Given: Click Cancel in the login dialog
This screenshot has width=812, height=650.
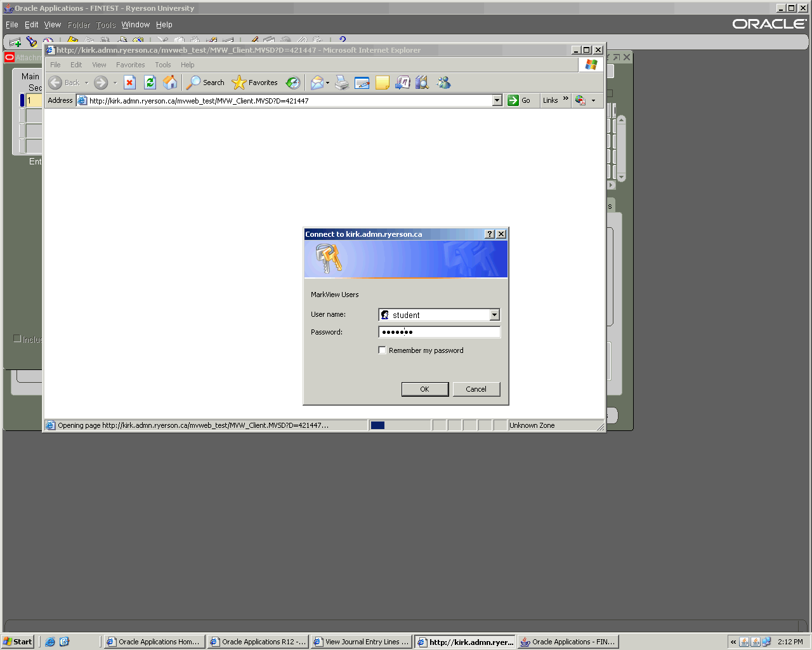Looking at the screenshot, I should tap(476, 389).
